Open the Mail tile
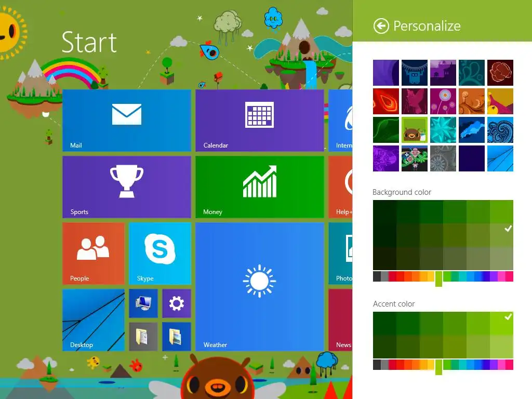Screen dimensions: 532x399 (x=127, y=121)
